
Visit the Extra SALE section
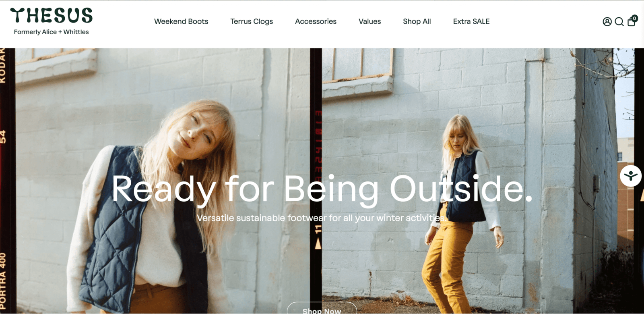[x=471, y=21]
